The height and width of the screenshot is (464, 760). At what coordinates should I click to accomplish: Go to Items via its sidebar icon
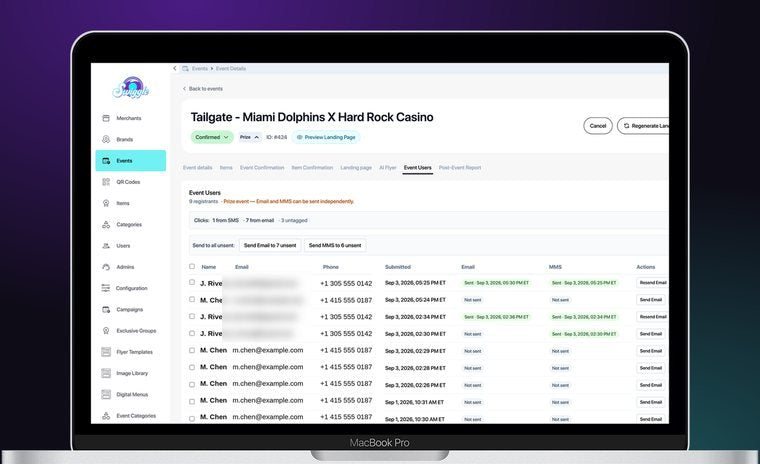[x=106, y=203]
